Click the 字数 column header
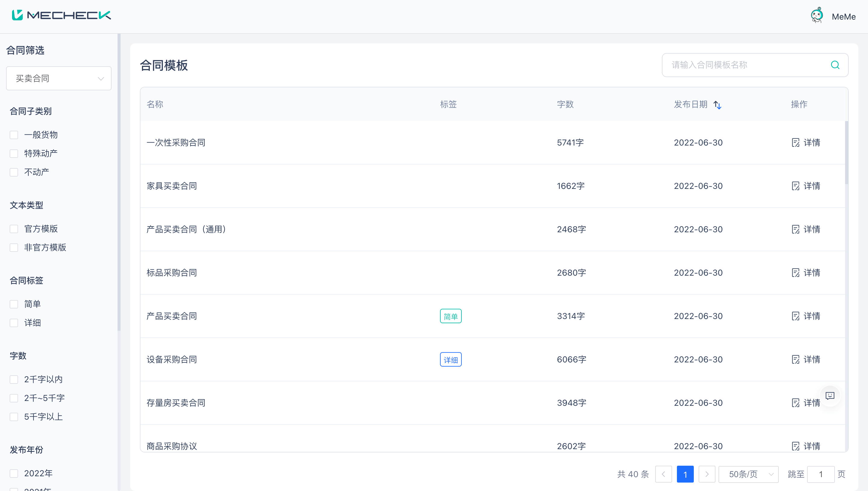This screenshot has height=491, width=868. [x=565, y=104]
